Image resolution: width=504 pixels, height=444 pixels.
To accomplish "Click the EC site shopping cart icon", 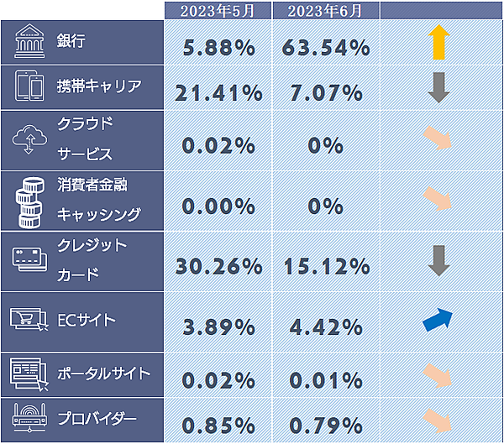I will click(x=29, y=320).
